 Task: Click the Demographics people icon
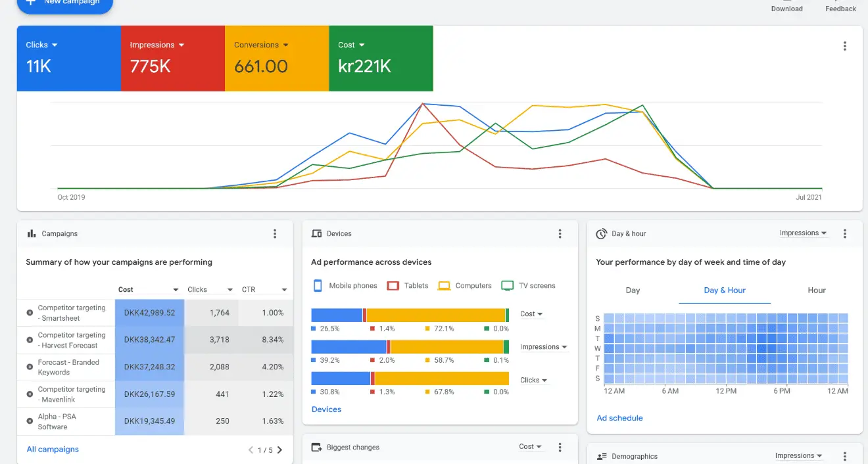click(602, 455)
